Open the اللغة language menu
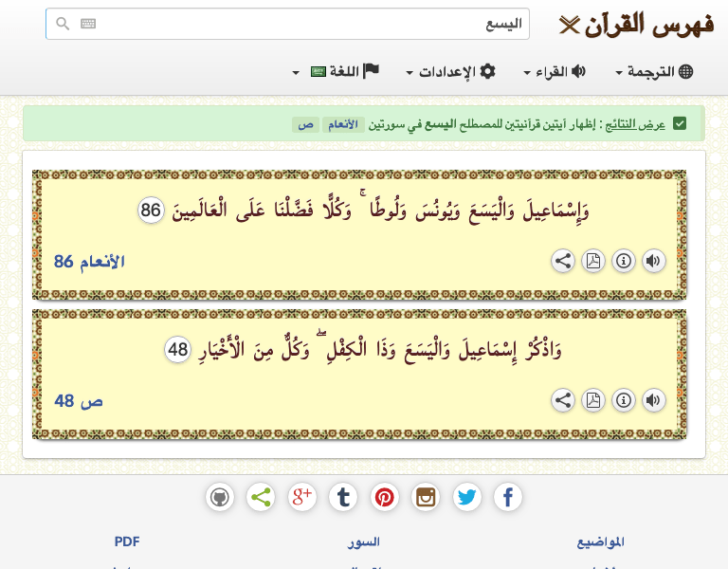The width and height of the screenshot is (728, 569). pos(337,72)
